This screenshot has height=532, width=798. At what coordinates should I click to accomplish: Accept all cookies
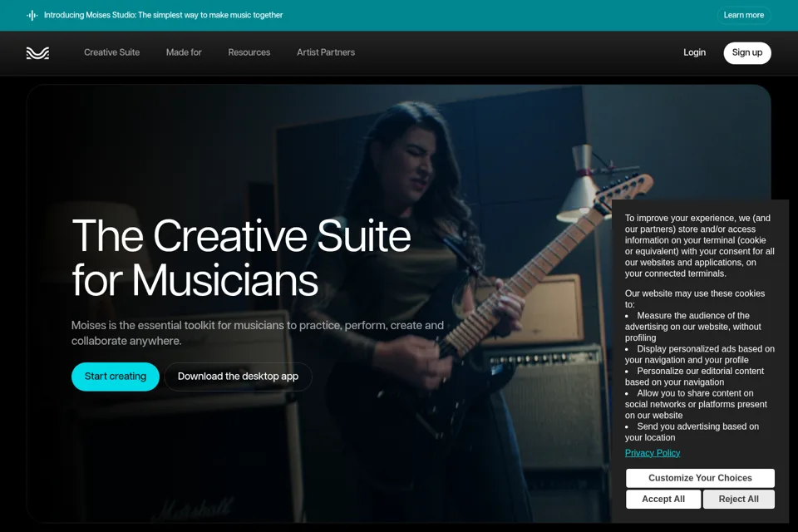coord(663,500)
